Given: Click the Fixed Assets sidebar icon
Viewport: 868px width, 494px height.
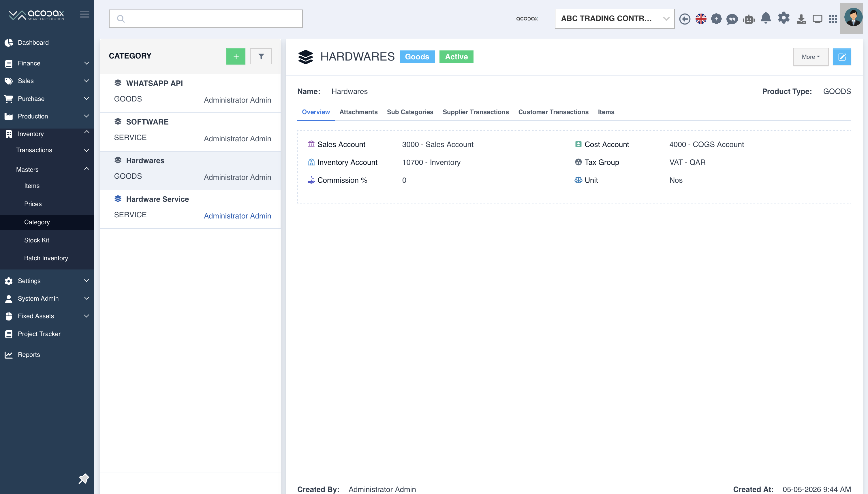Looking at the screenshot, I should (9, 316).
